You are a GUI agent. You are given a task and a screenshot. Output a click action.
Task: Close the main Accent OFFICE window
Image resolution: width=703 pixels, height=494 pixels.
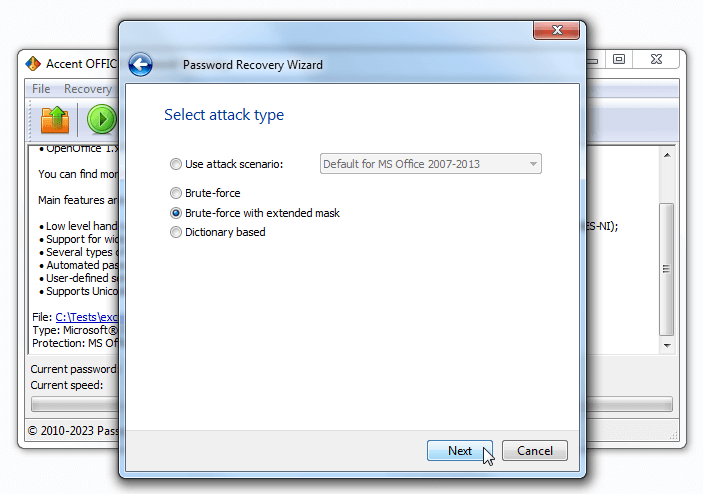[x=656, y=59]
